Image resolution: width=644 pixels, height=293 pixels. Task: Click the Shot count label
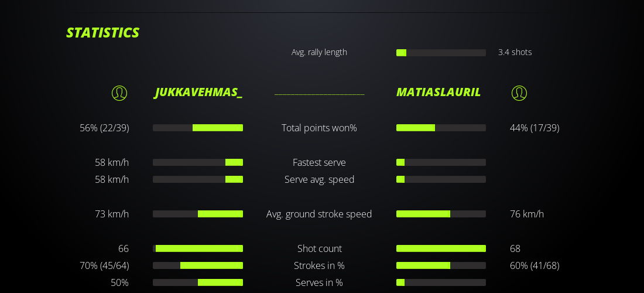tap(319, 248)
